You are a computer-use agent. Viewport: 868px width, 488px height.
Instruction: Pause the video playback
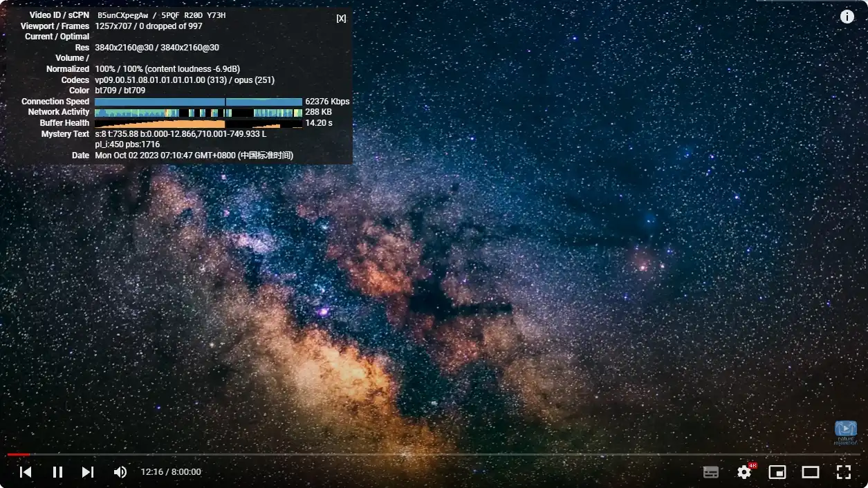[x=58, y=472]
